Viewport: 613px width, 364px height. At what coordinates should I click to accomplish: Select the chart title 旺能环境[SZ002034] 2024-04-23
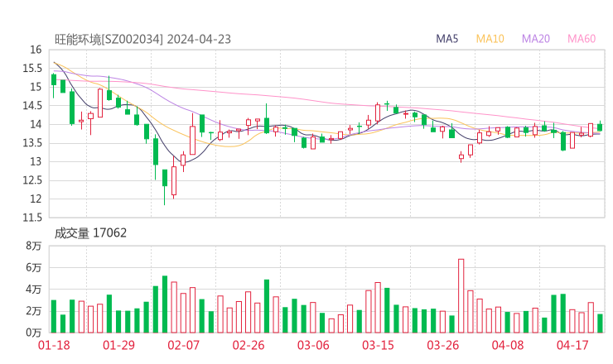point(142,39)
